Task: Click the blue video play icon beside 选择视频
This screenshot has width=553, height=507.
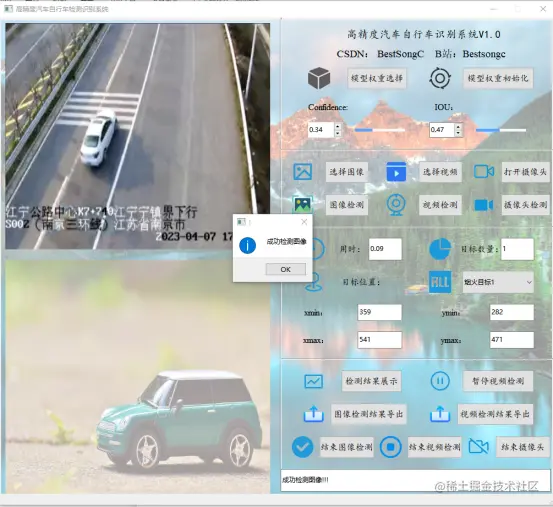Action: [396, 172]
